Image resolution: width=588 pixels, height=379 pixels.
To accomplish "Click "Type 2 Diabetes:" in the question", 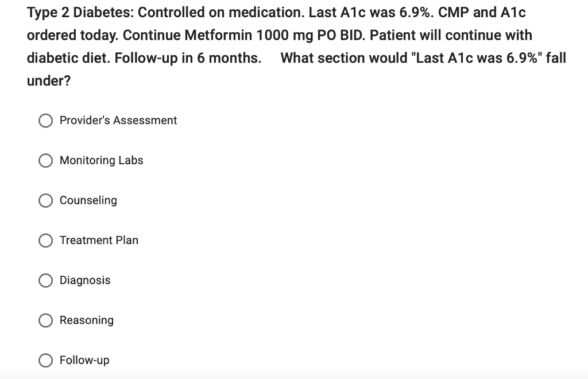I will tap(80, 13).
